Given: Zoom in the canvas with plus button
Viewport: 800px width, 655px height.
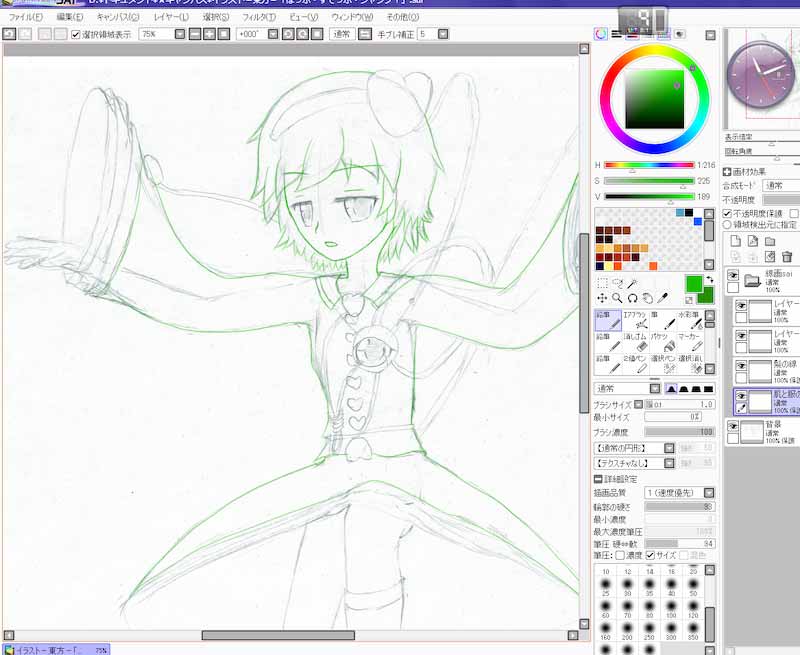Looking at the screenshot, I should coord(209,34).
